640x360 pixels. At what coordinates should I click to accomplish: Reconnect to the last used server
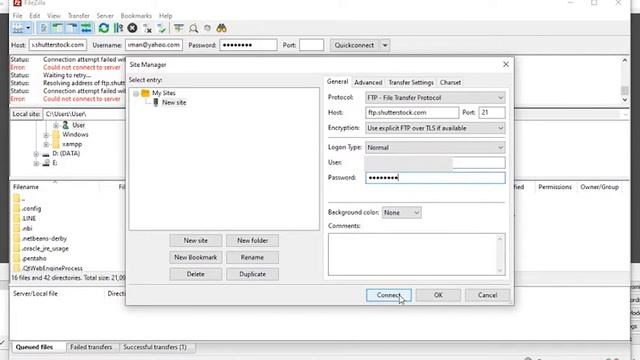click(162, 28)
